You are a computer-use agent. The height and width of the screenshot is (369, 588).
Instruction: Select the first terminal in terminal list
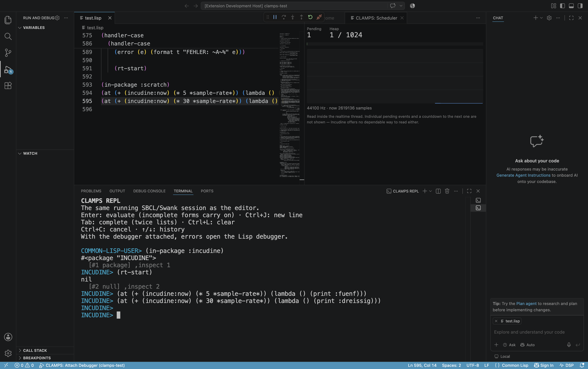478,200
